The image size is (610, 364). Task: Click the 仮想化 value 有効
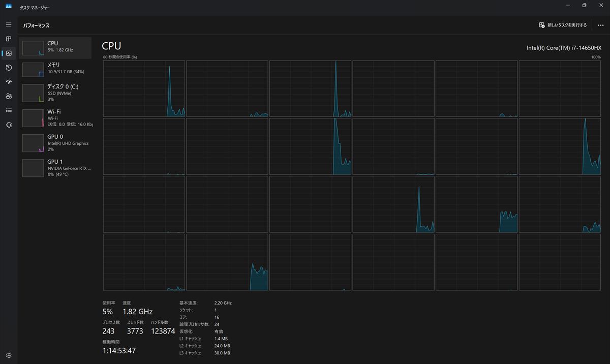(x=218, y=331)
